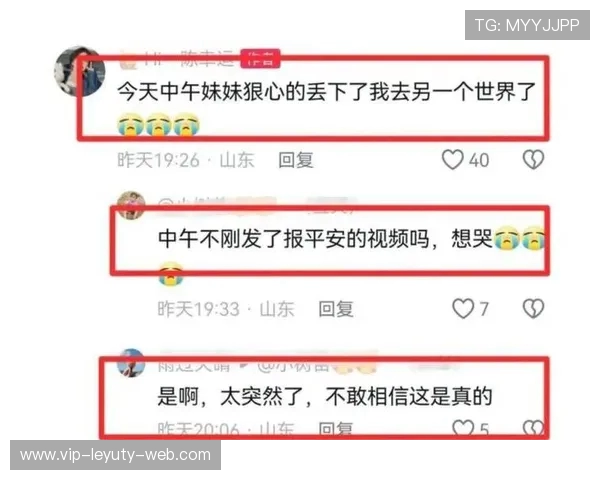The height and width of the screenshot is (480, 600).
Task: Click the www.vip-leyuty-web.com watermark
Action: point(115,455)
